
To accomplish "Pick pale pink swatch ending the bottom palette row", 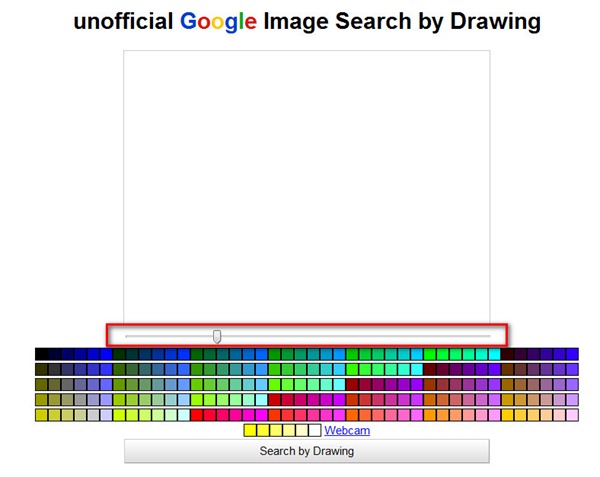I will coord(572,415).
